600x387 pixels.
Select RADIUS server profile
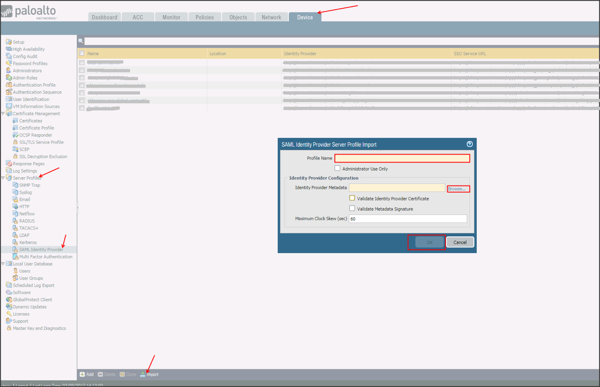[x=27, y=221]
